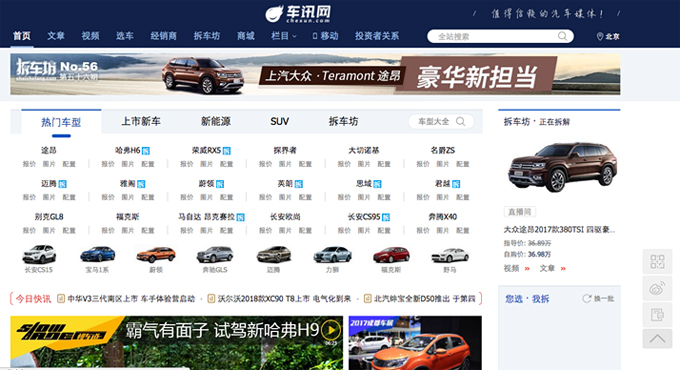Image resolution: width=680 pixels, height=370 pixels.
Task: Open the QR code sidebar icon
Action: tap(657, 262)
